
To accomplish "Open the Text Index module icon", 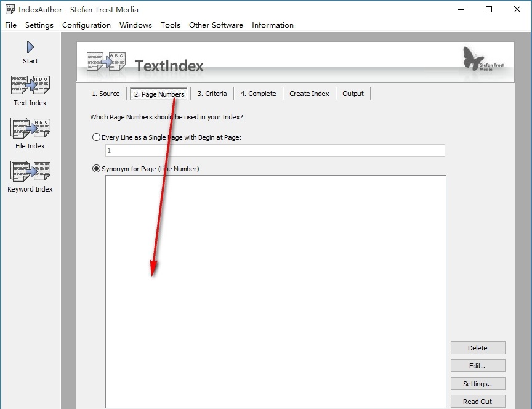I will (x=30, y=85).
